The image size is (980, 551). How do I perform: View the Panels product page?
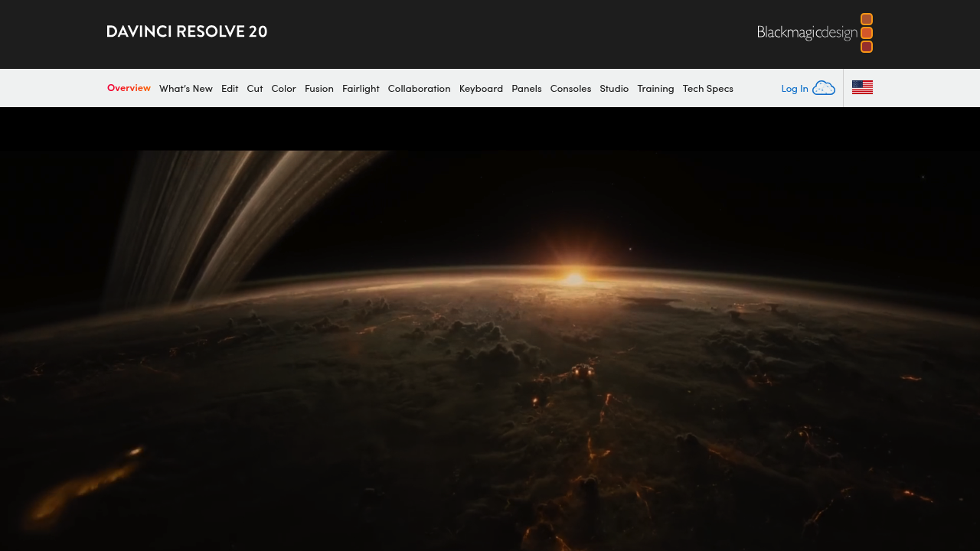(526, 88)
